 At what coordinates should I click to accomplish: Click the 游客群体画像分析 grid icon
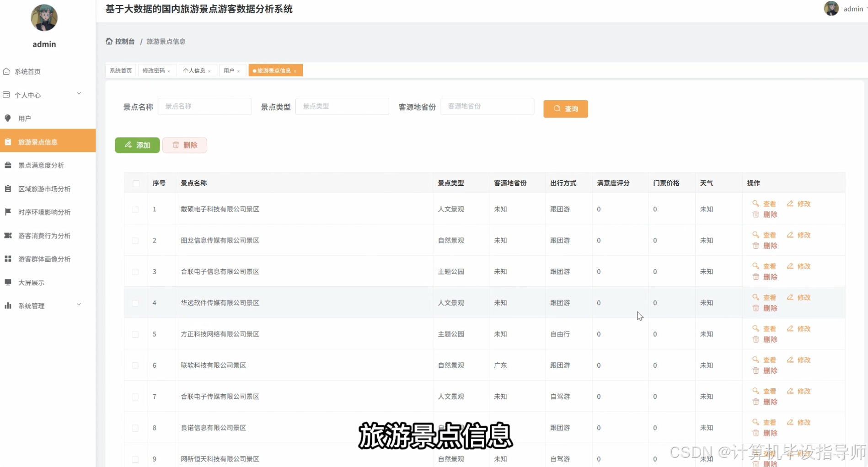(x=7, y=258)
